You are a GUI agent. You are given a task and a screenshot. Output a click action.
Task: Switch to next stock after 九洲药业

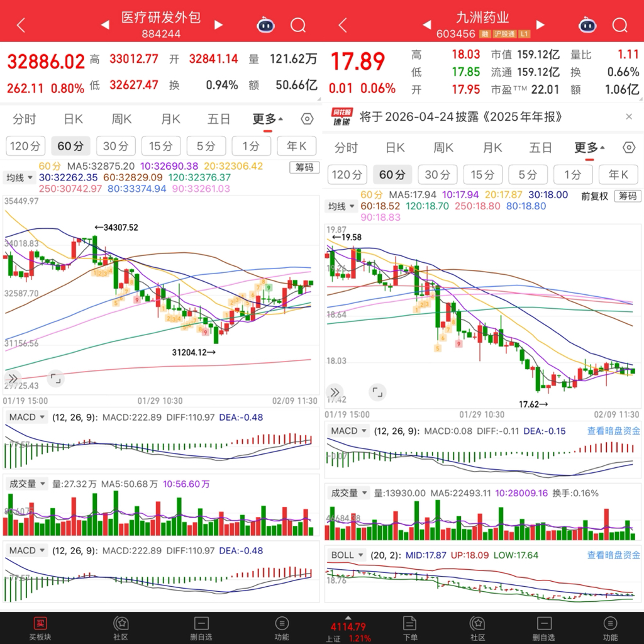[x=540, y=25]
